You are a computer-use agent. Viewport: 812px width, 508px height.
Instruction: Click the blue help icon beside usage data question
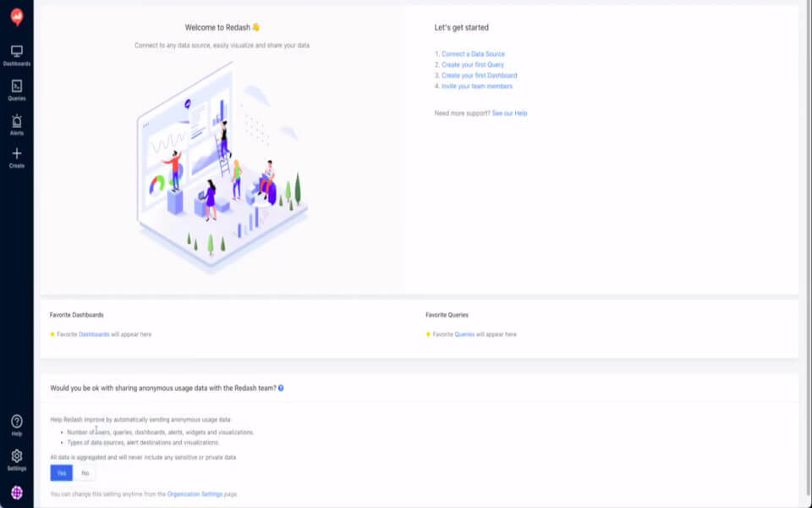tap(281, 388)
